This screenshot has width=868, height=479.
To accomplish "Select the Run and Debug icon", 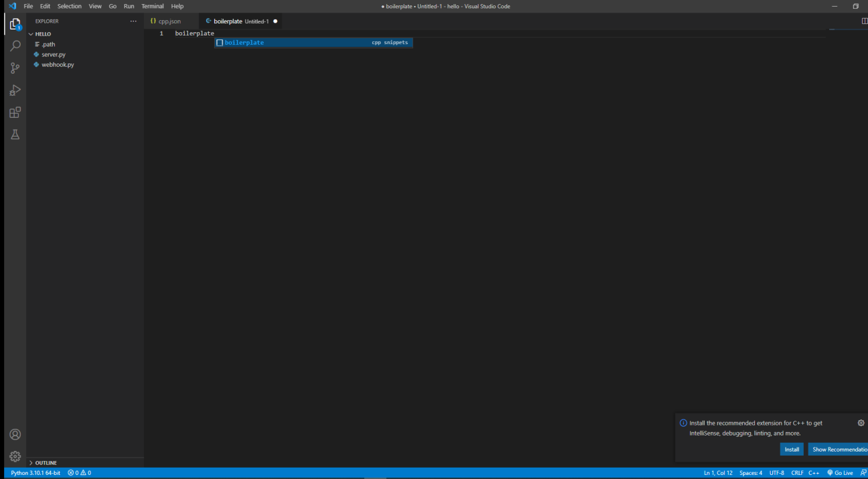I will [x=14, y=90].
